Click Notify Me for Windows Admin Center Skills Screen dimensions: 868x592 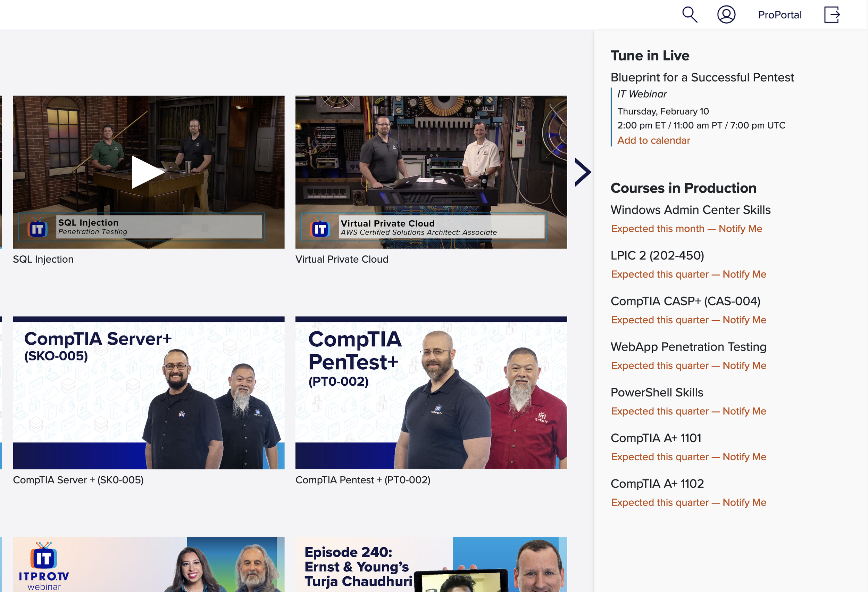(740, 229)
